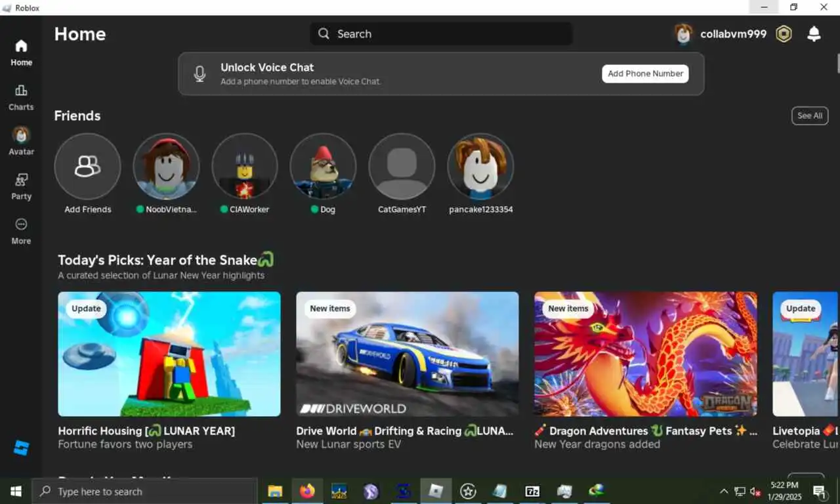Click the Add Phone Number button
The image size is (840, 504).
tap(645, 73)
